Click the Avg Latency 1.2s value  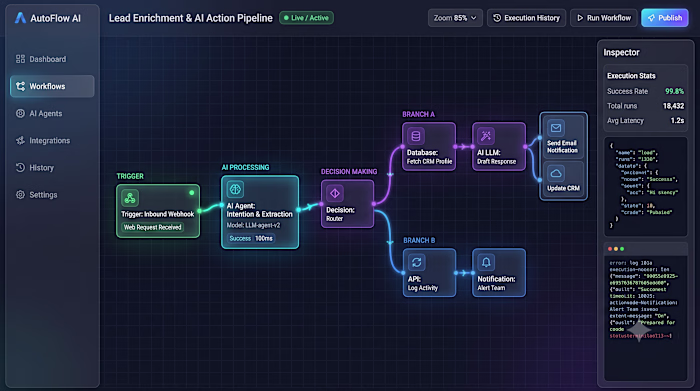pos(677,121)
